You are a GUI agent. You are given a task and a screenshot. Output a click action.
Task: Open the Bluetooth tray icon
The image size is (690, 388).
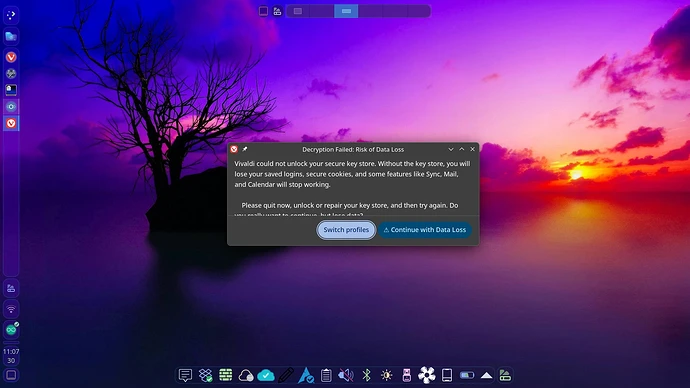366,375
